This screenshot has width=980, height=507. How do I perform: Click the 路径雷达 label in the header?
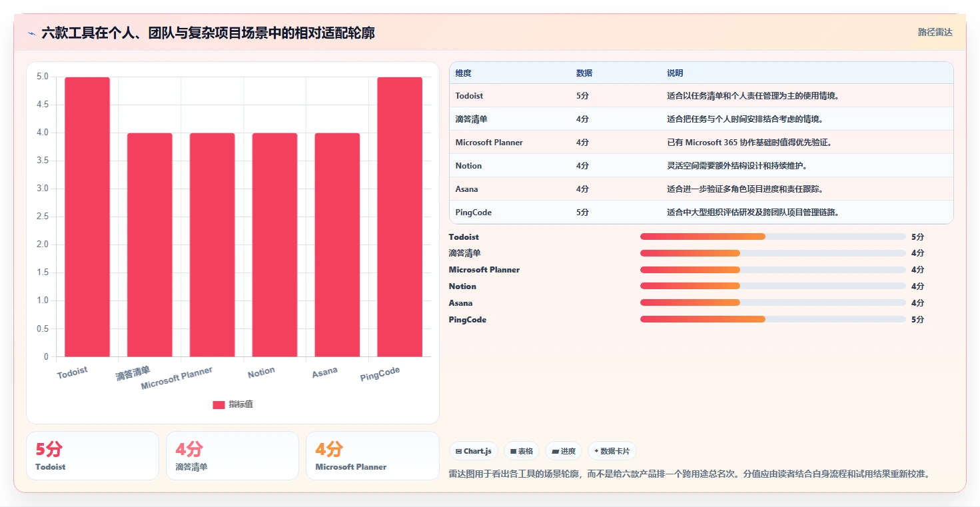pos(935,32)
